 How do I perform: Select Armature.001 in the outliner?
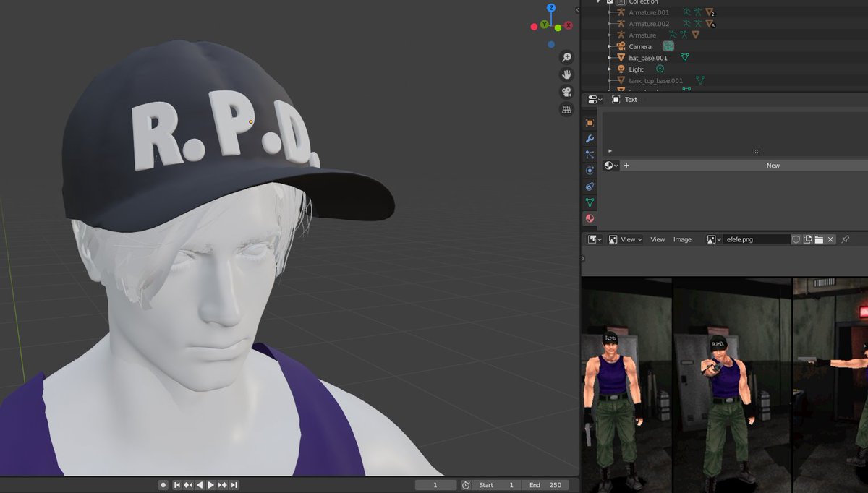pos(649,12)
